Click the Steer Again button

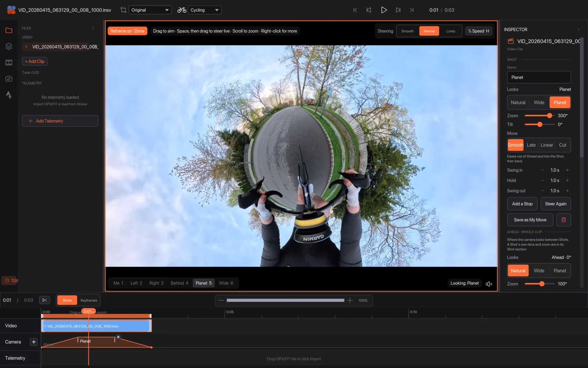pos(556,204)
